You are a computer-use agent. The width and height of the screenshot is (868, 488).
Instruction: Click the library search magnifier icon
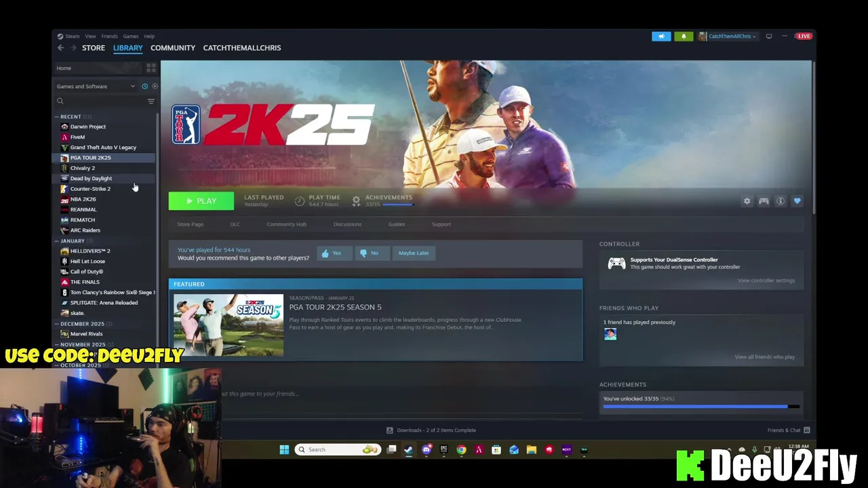(60, 101)
